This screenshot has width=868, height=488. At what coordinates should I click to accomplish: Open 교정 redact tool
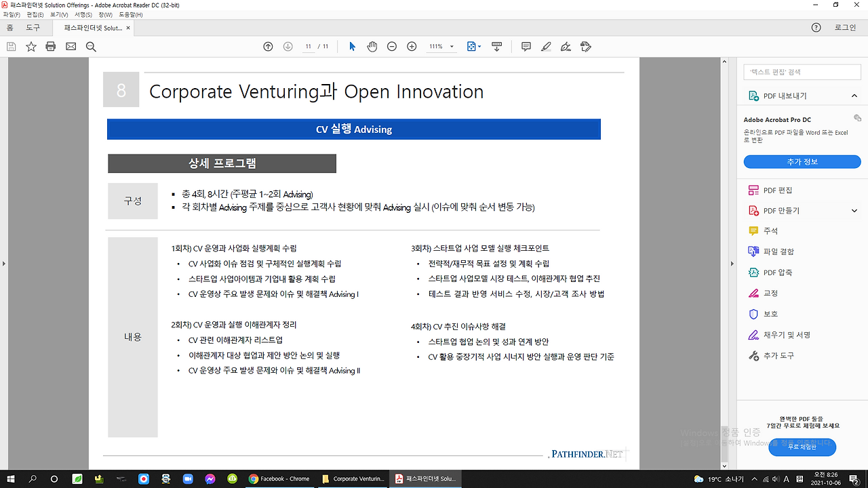tap(762, 293)
